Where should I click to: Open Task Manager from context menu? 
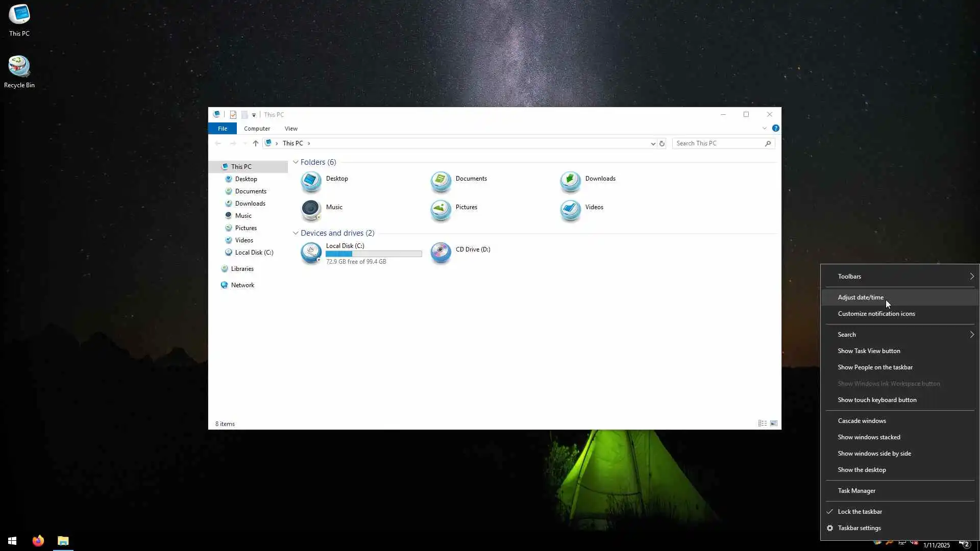pyautogui.click(x=856, y=491)
